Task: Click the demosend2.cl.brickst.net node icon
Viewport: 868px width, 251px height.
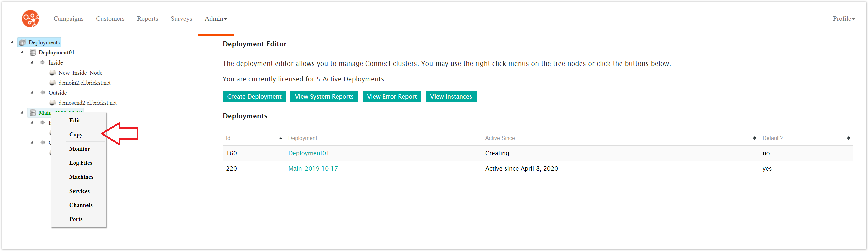Action: coord(53,103)
